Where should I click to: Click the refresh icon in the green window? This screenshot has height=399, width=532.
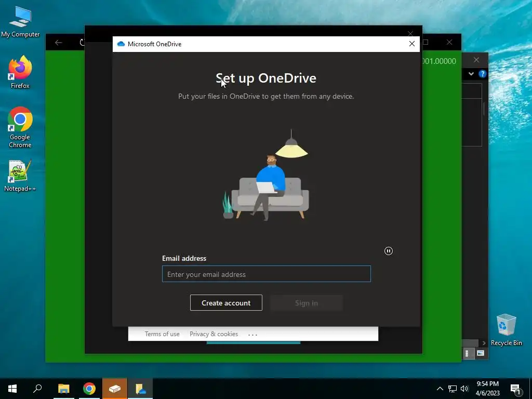82,43
